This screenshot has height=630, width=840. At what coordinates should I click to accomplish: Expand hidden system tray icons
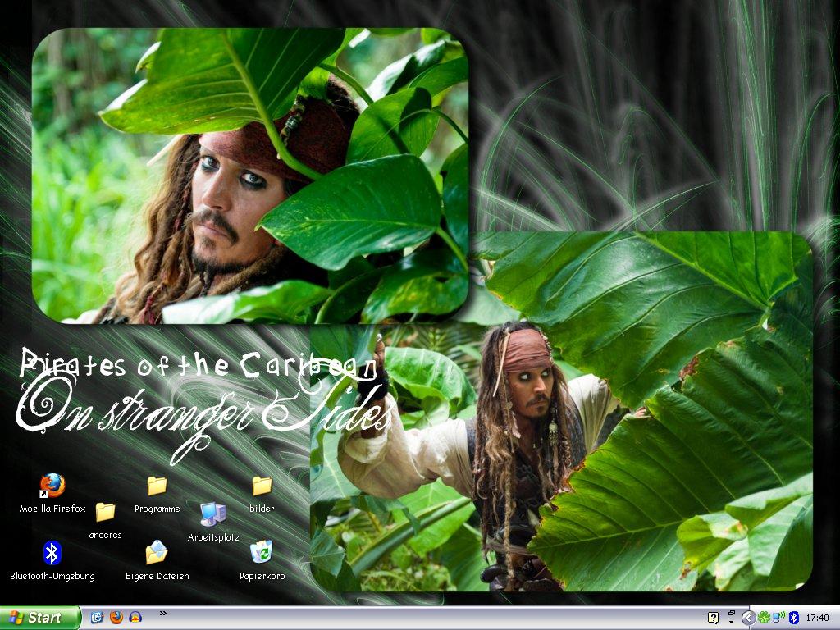pyautogui.click(x=748, y=618)
